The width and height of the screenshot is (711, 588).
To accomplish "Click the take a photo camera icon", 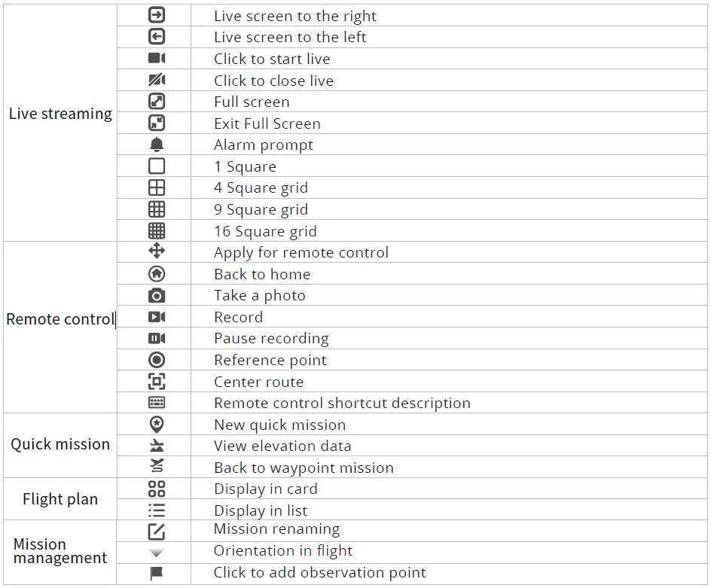I will tap(157, 296).
